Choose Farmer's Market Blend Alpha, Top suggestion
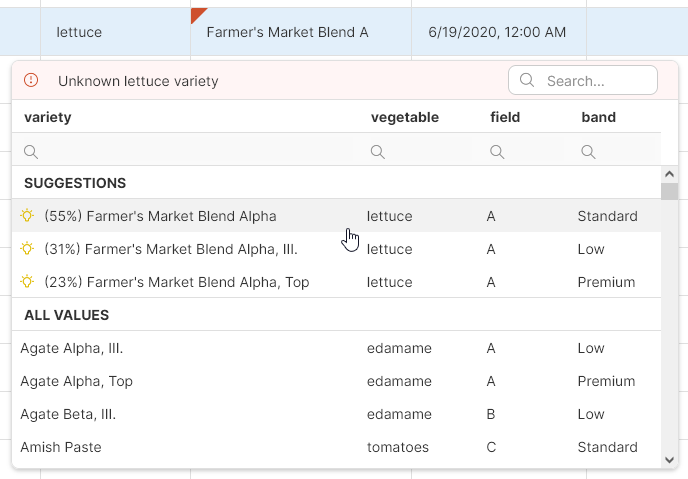Screen dimensions: 688x479 coord(176,282)
